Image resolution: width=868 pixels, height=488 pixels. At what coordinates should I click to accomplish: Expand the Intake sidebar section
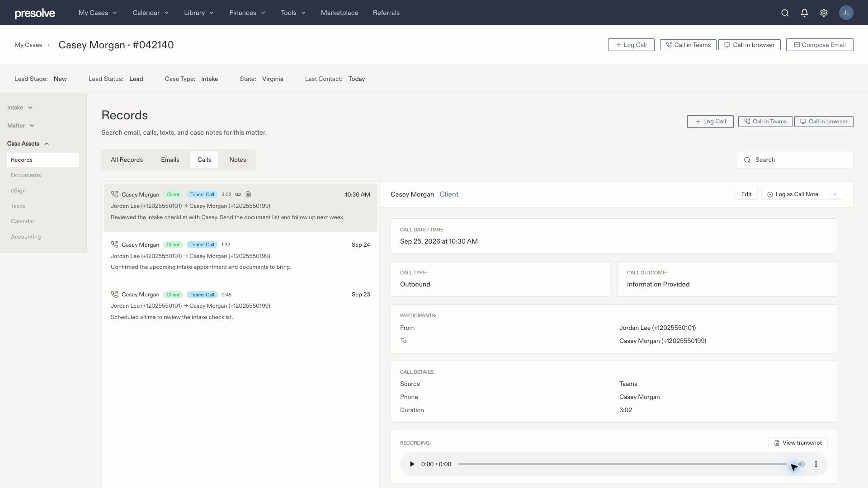point(20,108)
